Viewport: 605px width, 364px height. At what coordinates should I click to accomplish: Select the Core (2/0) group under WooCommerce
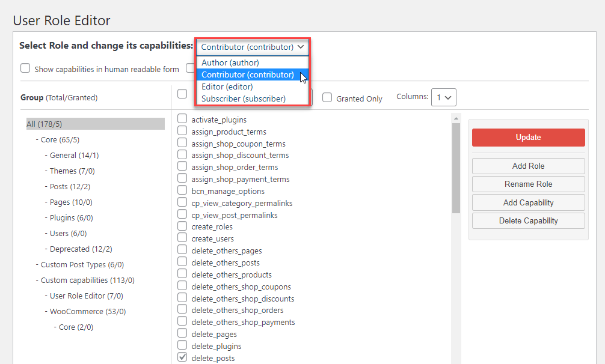[76, 327]
